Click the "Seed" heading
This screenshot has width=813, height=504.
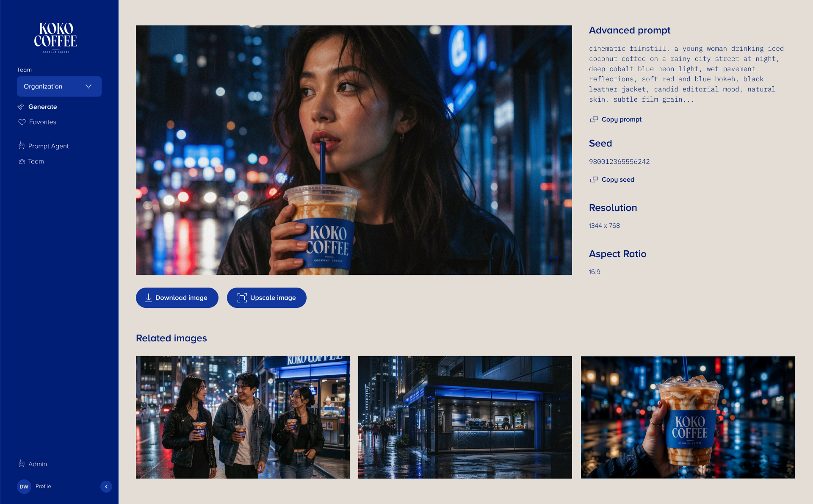[600, 143]
